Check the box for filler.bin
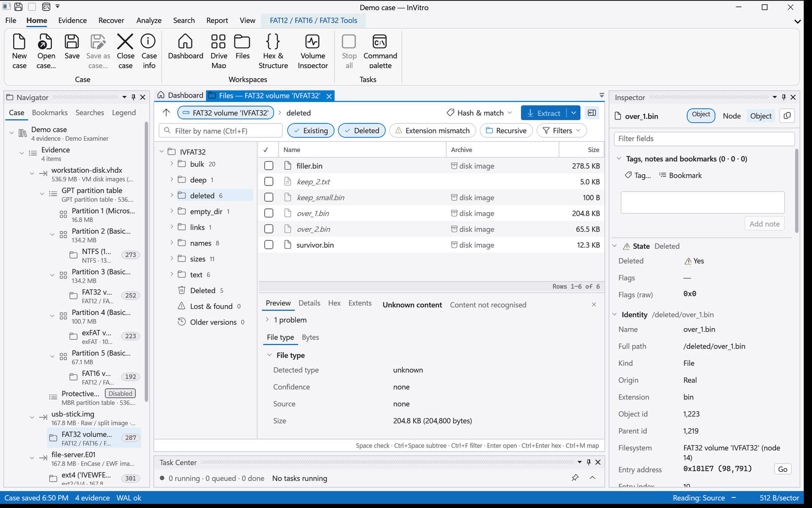The height and width of the screenshot is (508, 812). click(269, 166)
